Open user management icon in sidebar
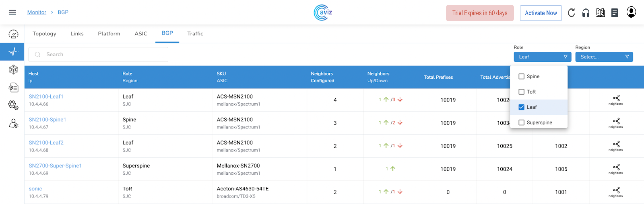This screenshot has width=644, height=204. (x=13, y=123)
